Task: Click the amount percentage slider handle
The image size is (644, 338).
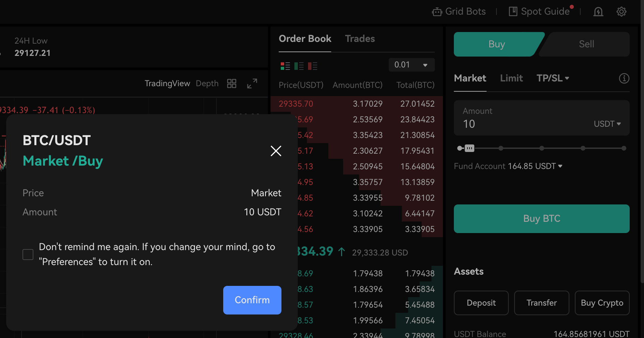Action: (x=469, y=148)
